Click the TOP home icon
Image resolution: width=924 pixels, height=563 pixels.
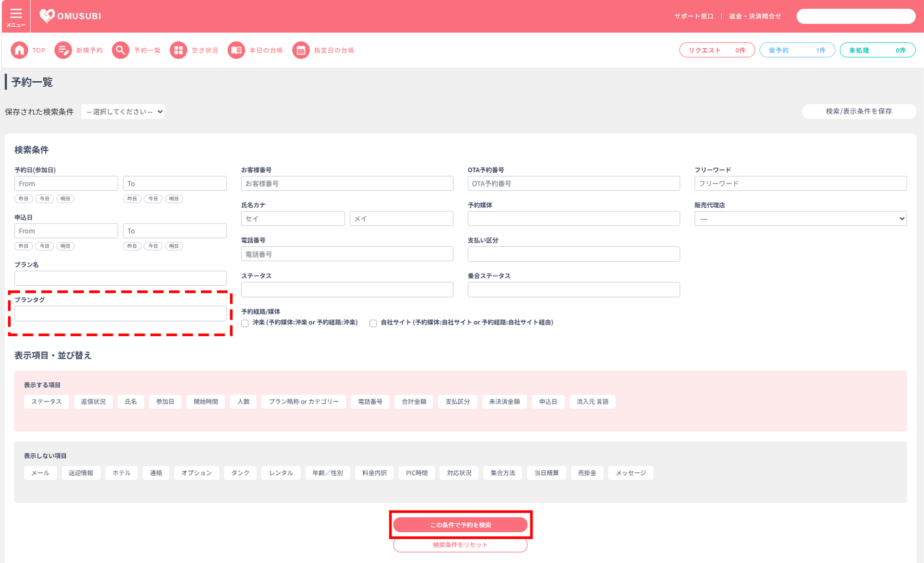click(x=19, y=50)
